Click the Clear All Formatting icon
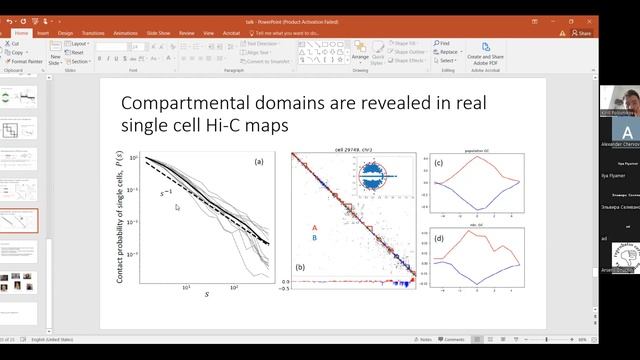This screenshot has width=640, height=360. tap(172, 47)
